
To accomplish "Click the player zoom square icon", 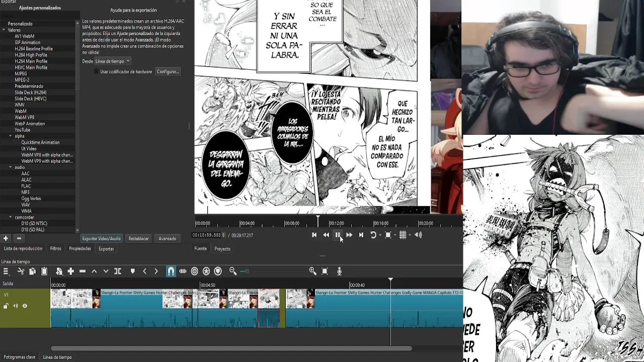I will [x=388, y=235].
